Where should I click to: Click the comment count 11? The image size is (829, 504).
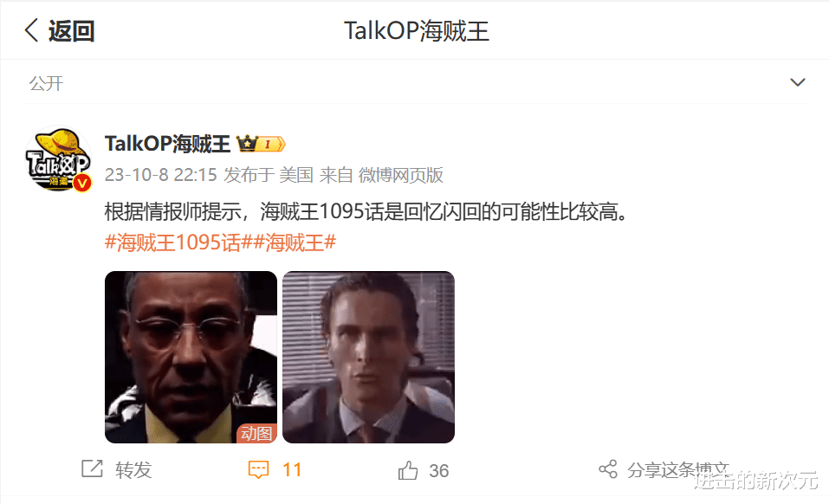(x=293, y=469)
